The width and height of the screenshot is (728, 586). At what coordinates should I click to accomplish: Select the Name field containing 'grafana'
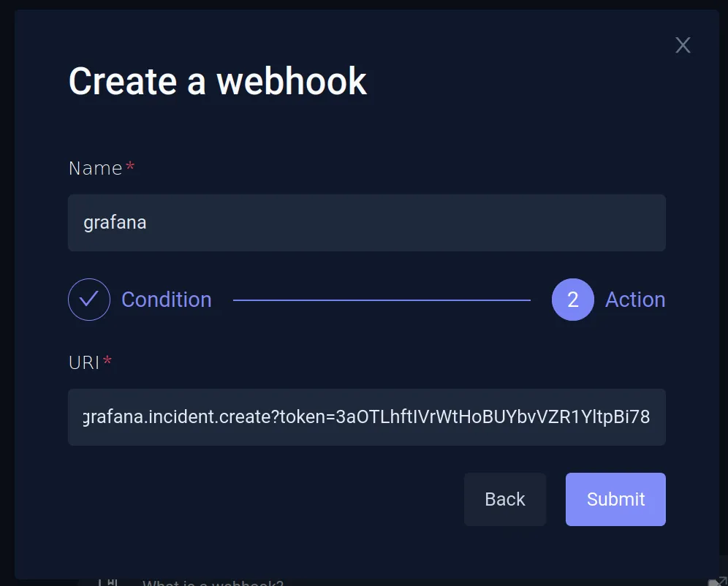click(366, 223)
